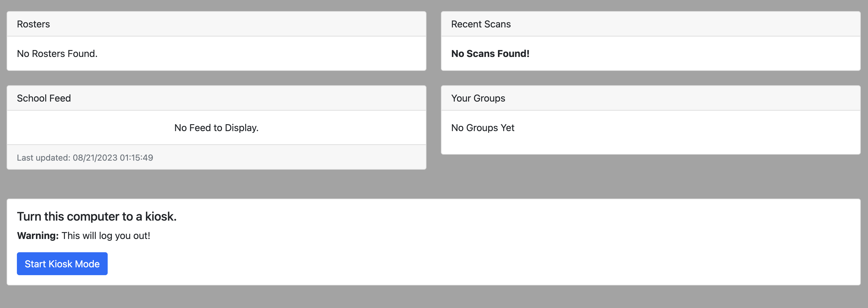Click the word 'kiosk.' in the heading
Image resolution: width=868 pixels, height=308 pixels.
pos(161,216)
